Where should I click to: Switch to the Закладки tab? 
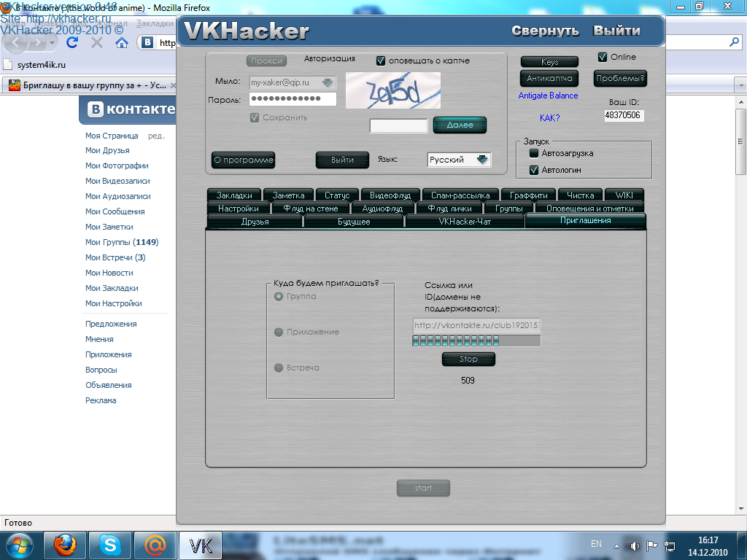point(234,195)
